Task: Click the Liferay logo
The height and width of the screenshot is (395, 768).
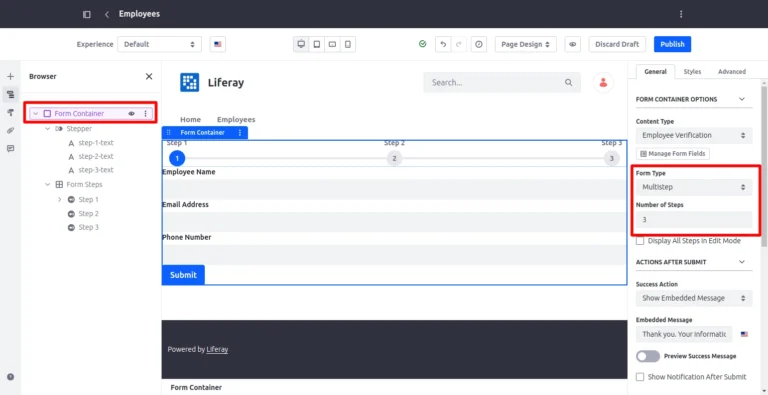Action: (190, 82)
